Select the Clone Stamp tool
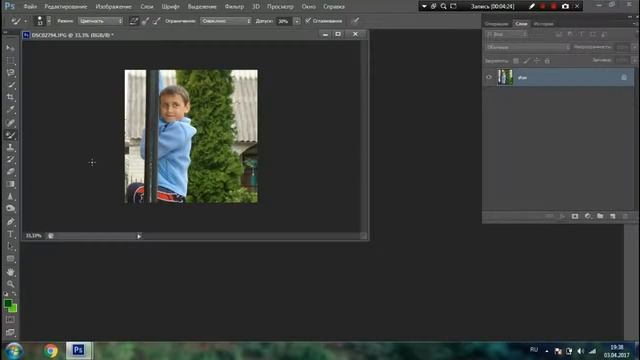This screenshot has height=360, width=640. 10,147
